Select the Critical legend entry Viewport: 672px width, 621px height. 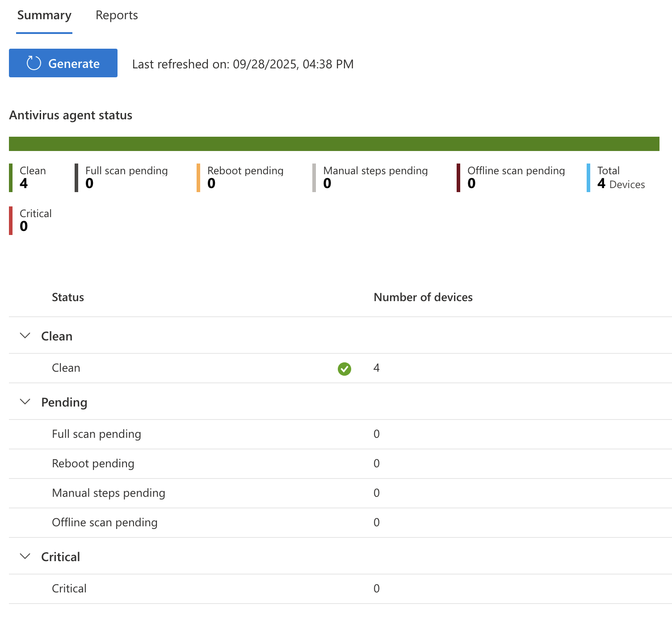[x=35, y=220]
